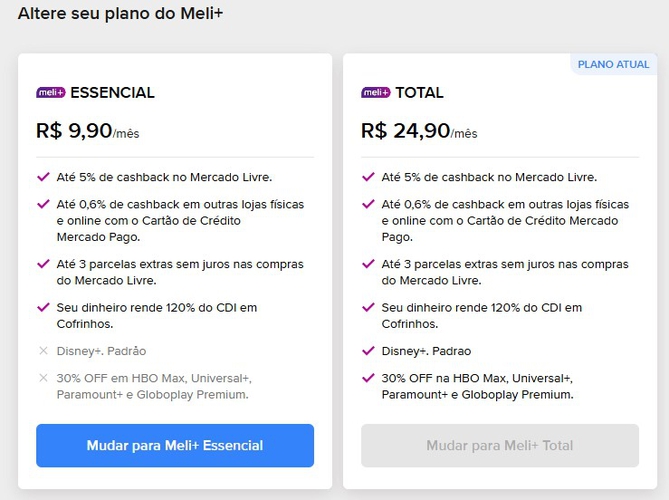Select the R$ 24,90/mês price

[x=419, y=131]
